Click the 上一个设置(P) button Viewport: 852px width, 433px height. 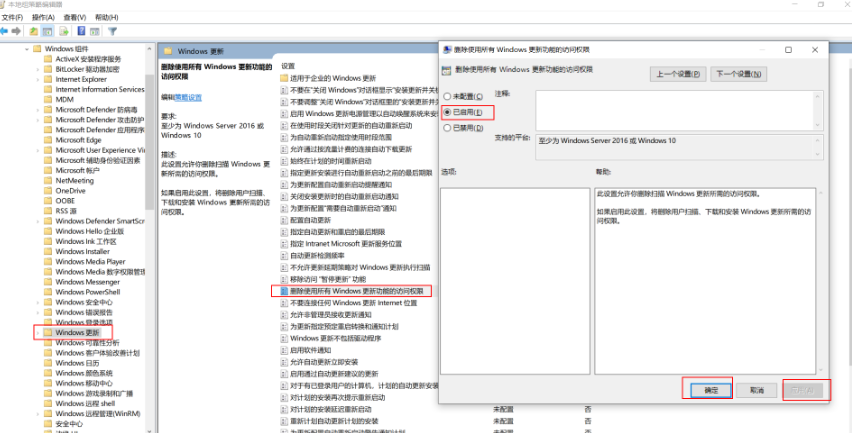click(678, 74)
